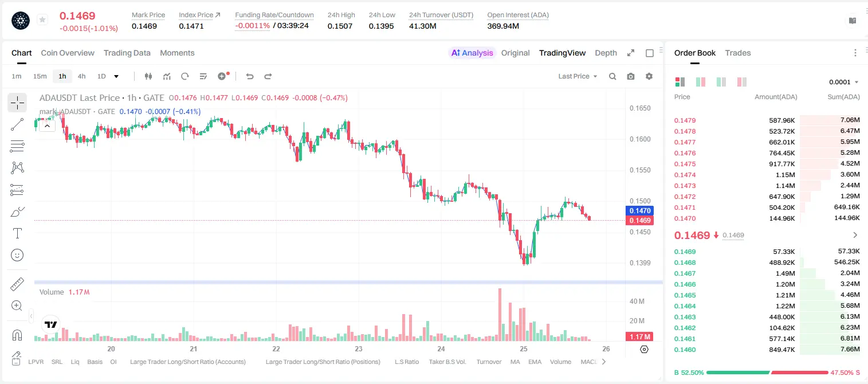This screenshot has width=868, height=384.
Task: Select the trend line drawing tool
Action: [x=17, y=124]
